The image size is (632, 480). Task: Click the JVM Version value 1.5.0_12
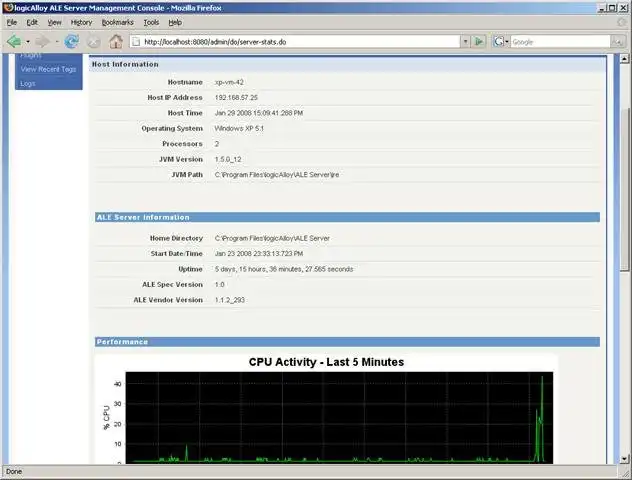(x=228, y=160)
